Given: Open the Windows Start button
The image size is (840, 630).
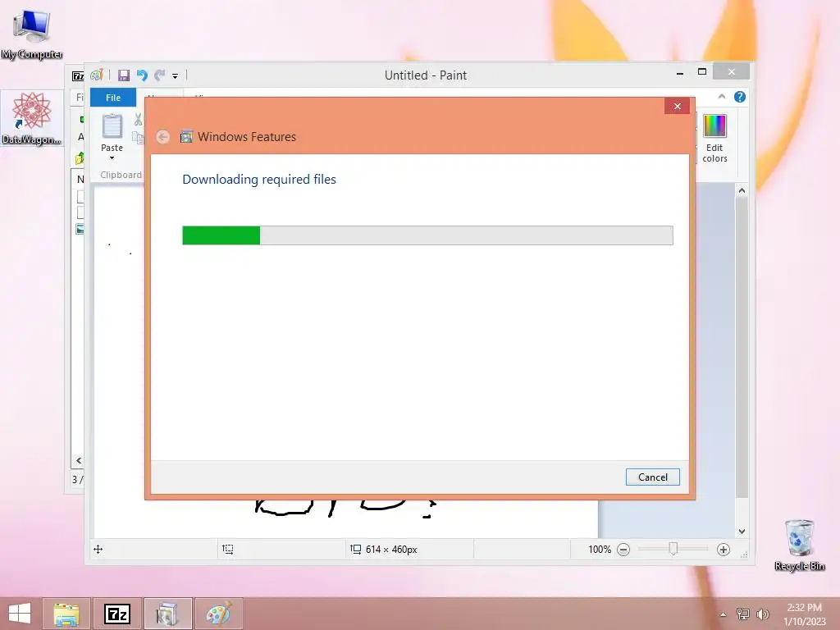Looking at the screenshot, I should (20, 614).
